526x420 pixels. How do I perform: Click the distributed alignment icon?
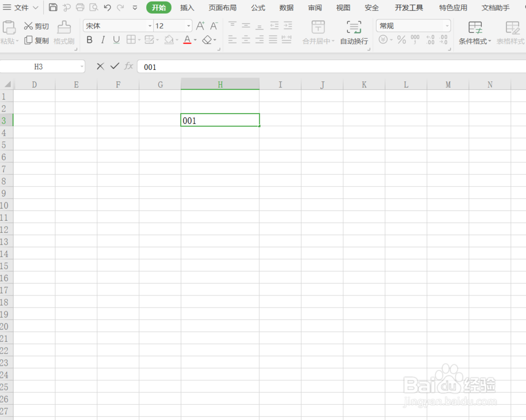pos(287,39)
